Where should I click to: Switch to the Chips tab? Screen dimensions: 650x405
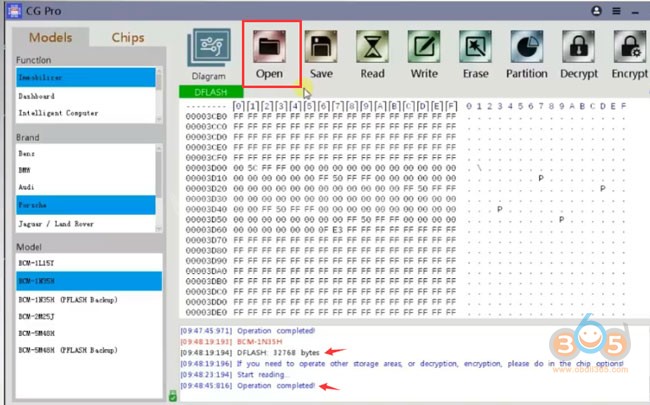click(x=128, y=38)
